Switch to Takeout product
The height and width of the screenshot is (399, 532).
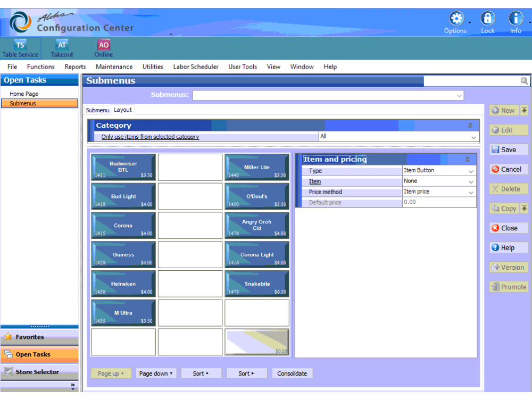tap(62, 48)
